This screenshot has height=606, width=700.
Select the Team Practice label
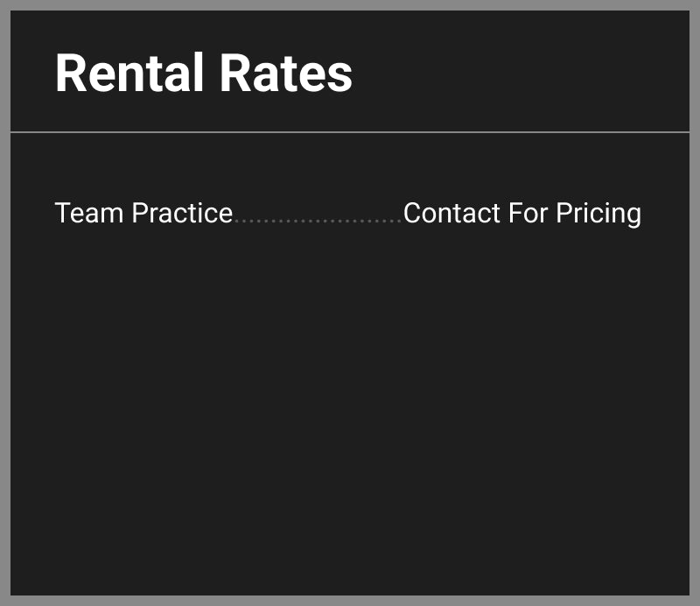[143, 213]
